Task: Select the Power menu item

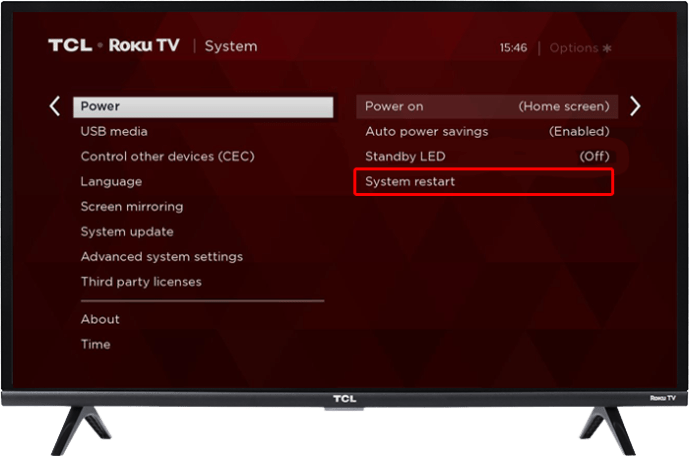Action: [203, 107]
